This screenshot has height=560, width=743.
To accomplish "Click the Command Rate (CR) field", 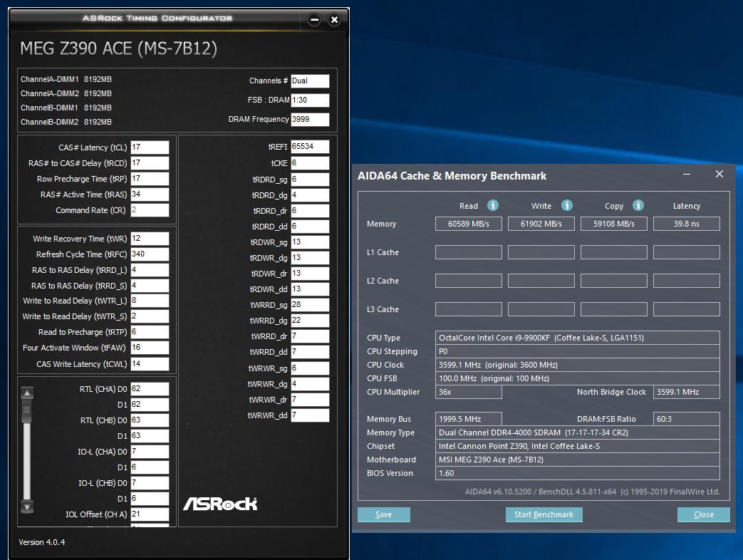I will 150,210.
